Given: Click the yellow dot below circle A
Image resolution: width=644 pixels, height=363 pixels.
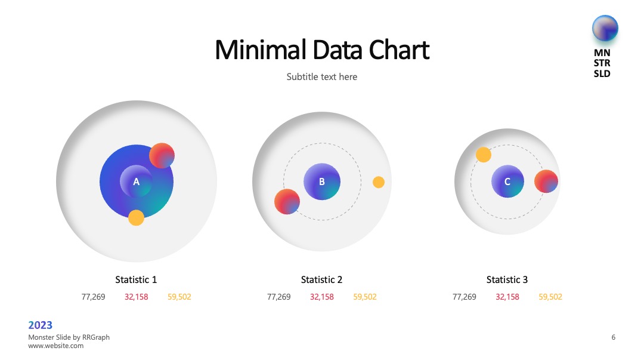Looking at the screenshot, I should pyautogui.click(x=136, y=218).
